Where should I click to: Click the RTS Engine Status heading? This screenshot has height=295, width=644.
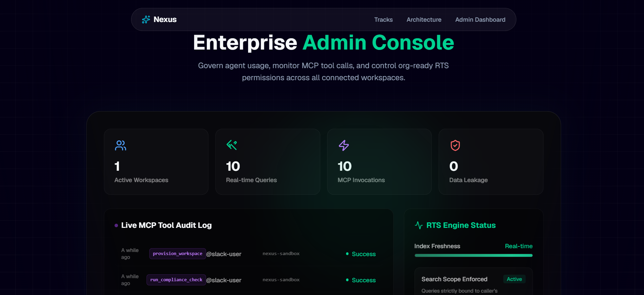[x=461, y=225]
